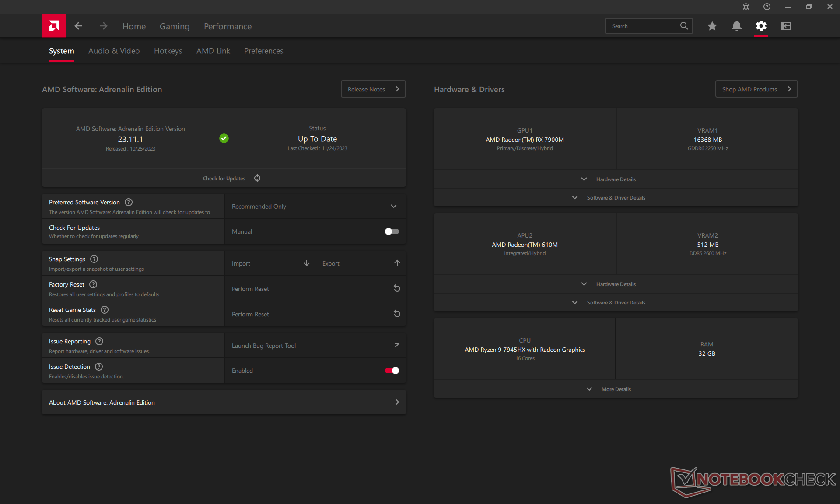Expand GPU1 Hardware Details

pyautogui.click(x=616, y=179)
